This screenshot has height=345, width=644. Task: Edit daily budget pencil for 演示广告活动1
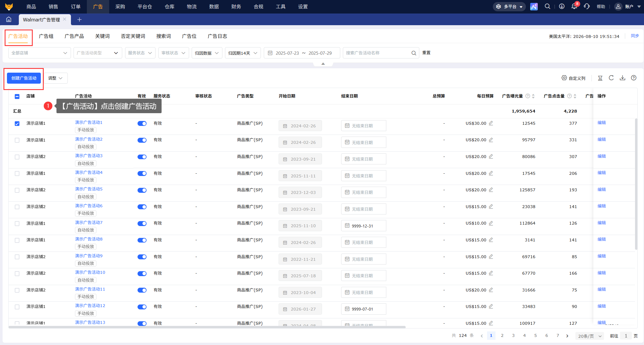pos(491,123)
